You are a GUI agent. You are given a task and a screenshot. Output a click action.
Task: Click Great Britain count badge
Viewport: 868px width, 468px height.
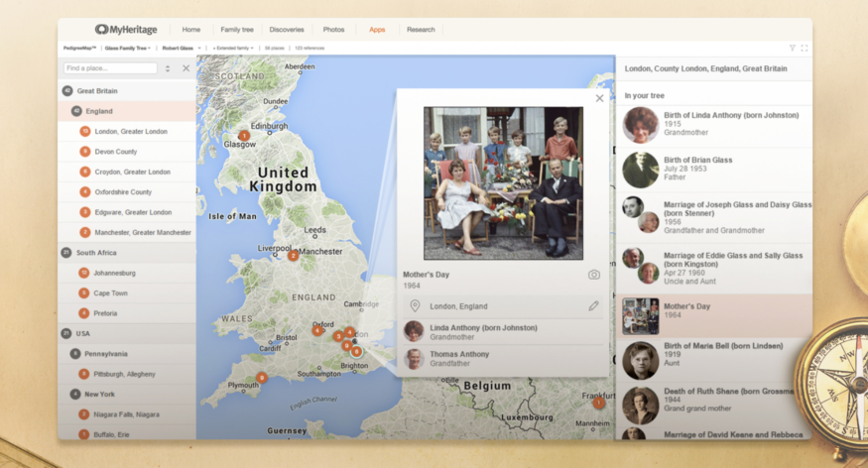(67, 90)
